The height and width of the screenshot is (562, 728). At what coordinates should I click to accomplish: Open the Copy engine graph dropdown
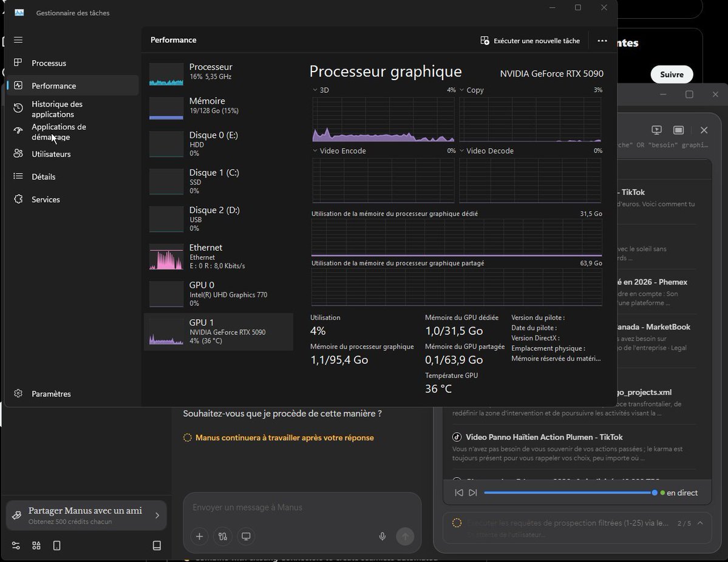(462, 90)
